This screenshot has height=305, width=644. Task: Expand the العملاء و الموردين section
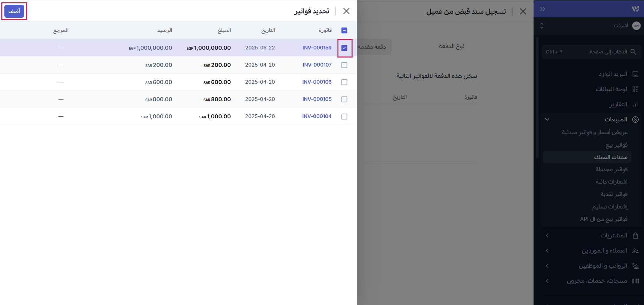tap(547, 251)
